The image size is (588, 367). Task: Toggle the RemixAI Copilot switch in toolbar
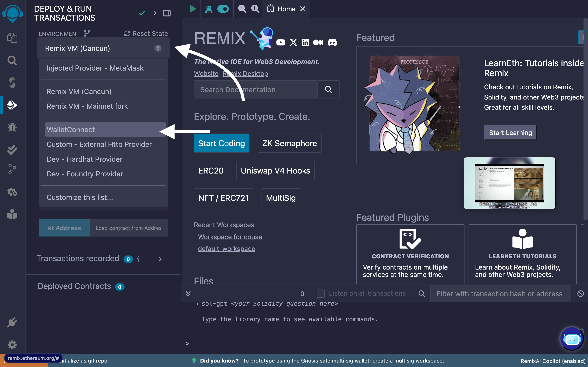point(223,9)
